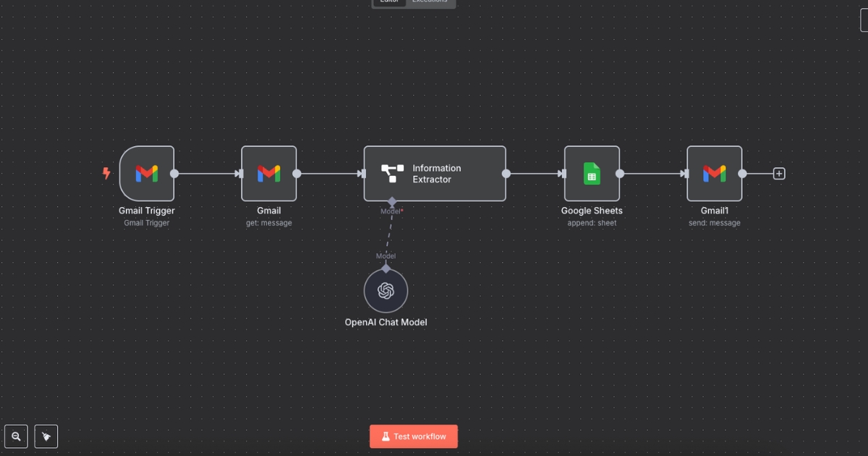This screenshot has width=868, height=456.
Task: Click the Gmail node output handle
Action: coord(297,174)
